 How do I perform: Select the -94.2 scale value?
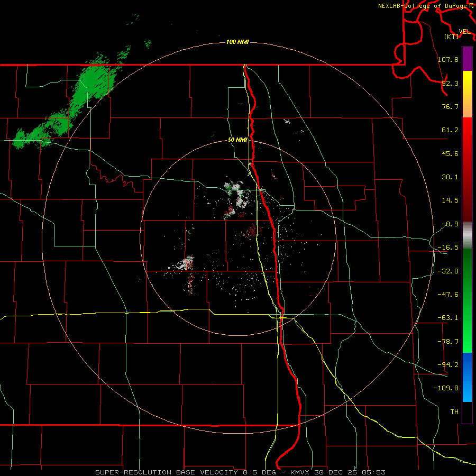coord(448,365)
